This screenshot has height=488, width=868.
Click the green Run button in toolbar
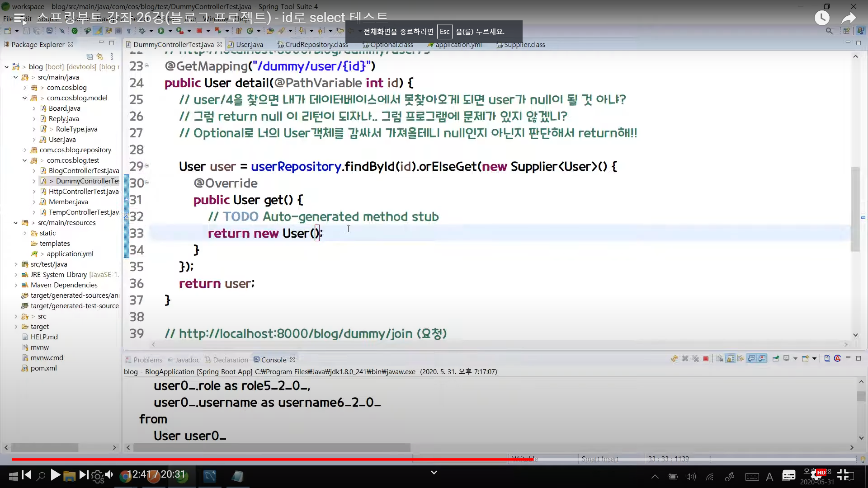(161, 31)
